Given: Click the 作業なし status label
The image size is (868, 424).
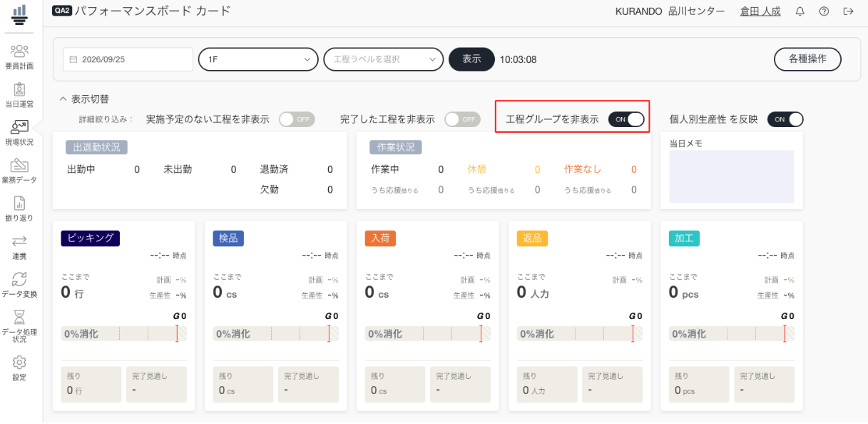Looking at the screenshot, I should 583,170.
